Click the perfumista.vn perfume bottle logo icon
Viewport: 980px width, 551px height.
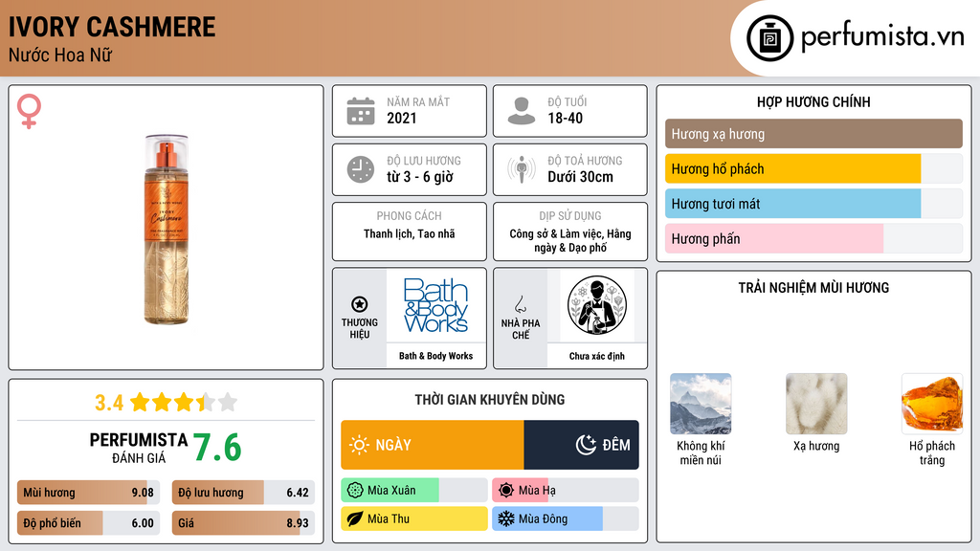769,38
